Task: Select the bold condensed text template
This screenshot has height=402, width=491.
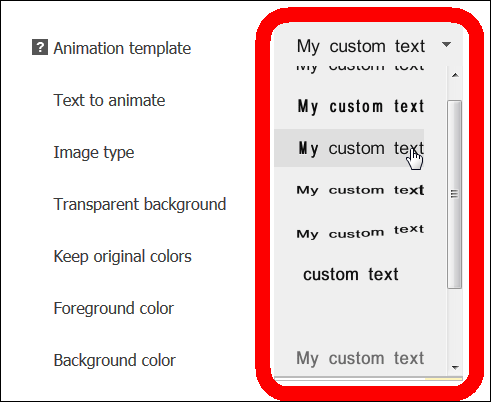Action: pos(361,107)
